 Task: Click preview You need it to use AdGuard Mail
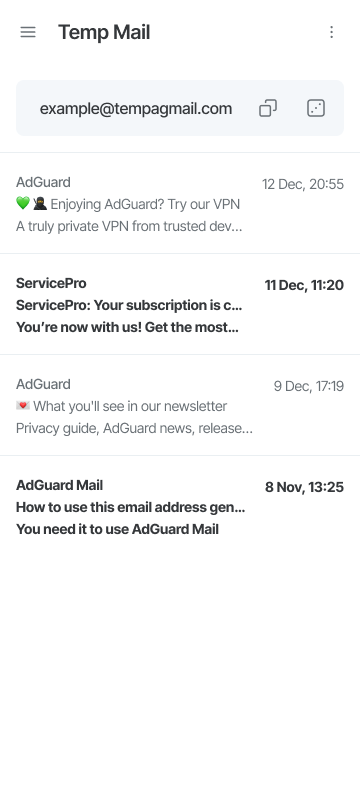[117, 529]
